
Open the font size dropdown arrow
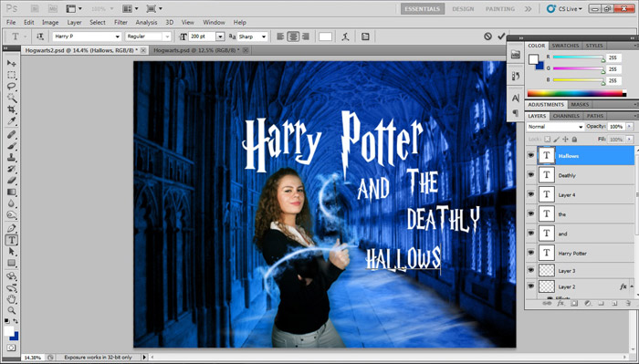point(220,36)
